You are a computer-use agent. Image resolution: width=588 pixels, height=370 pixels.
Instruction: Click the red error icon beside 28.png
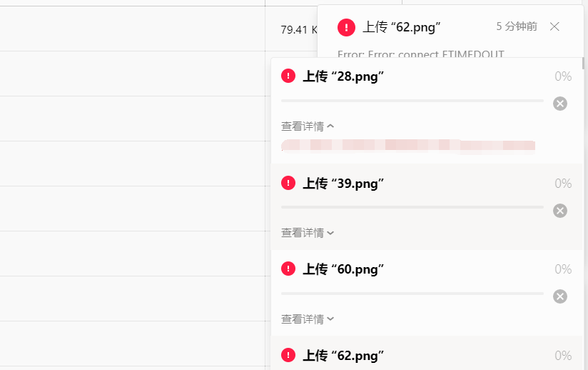click(288, 76)
